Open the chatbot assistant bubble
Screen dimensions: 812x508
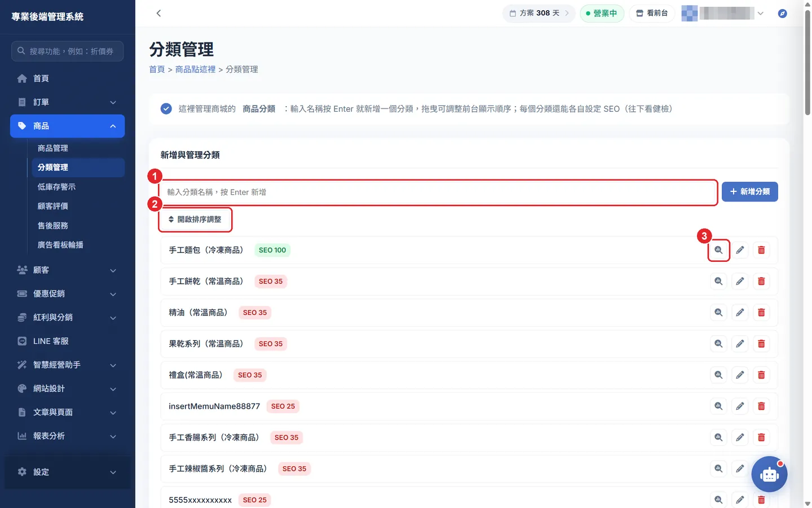tap(769, 474)
